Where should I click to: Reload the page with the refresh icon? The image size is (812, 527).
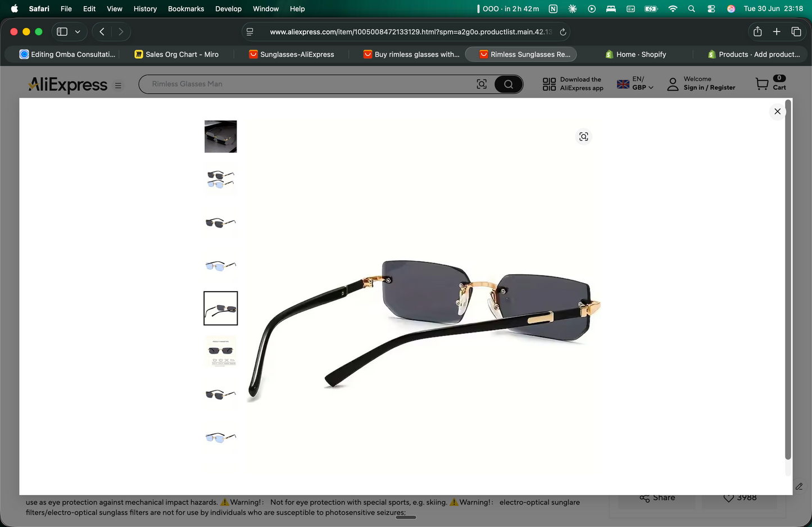click(x=562, y=32)
